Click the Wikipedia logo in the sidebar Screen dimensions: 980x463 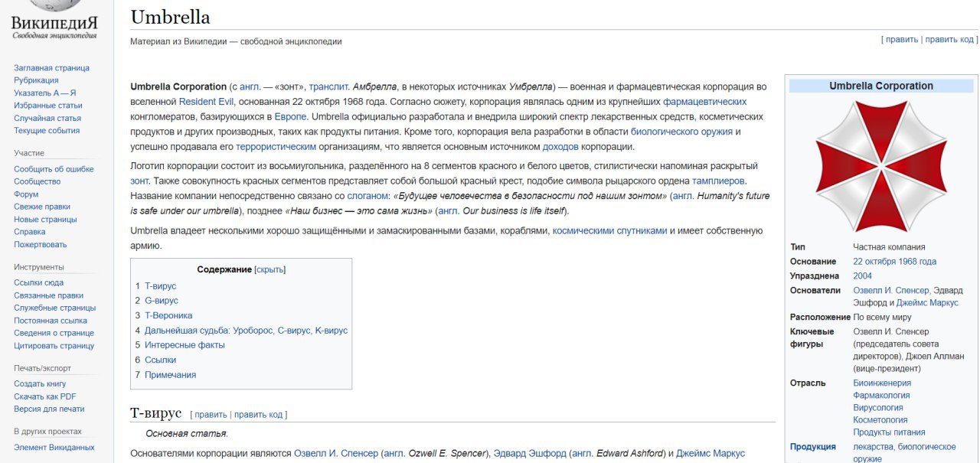(x=54, y=20)
